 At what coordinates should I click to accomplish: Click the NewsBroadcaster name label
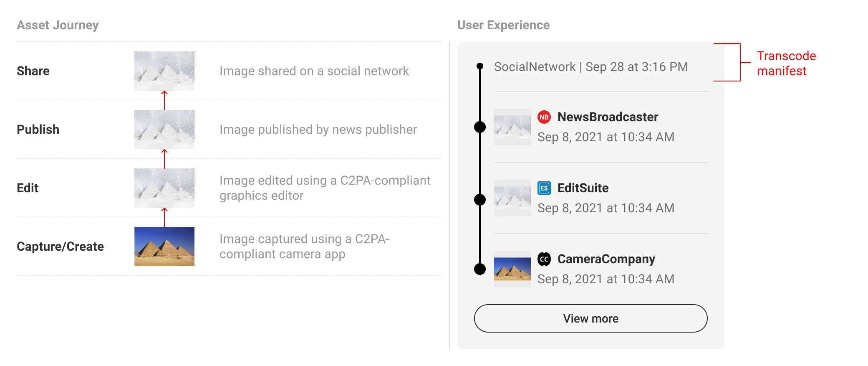608,117
